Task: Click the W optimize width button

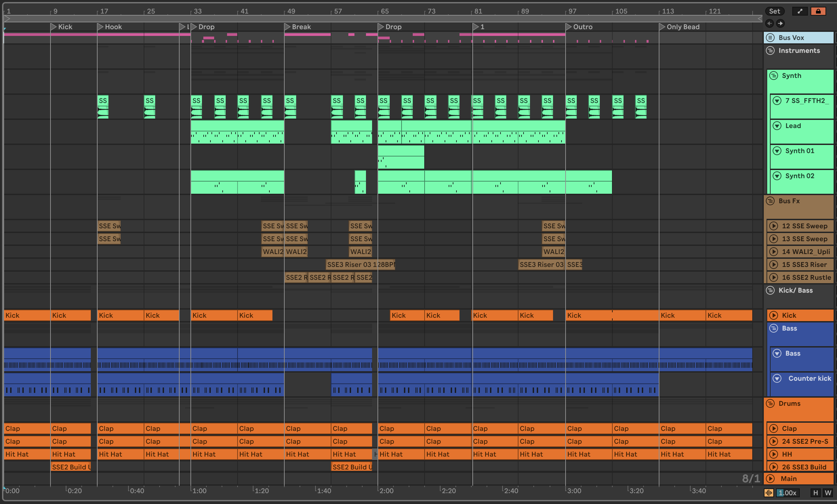Action: [828, 493]
